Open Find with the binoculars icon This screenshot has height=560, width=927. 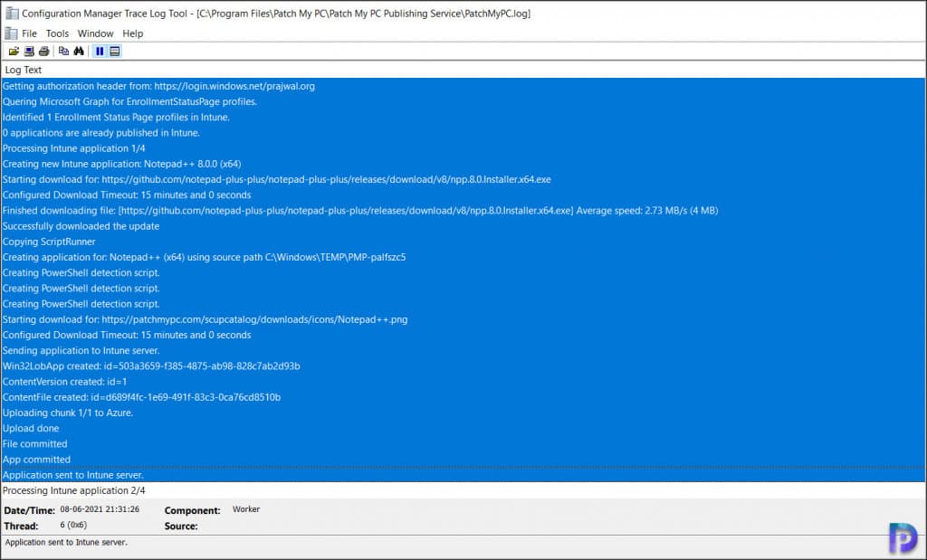(x=79, y=52)
